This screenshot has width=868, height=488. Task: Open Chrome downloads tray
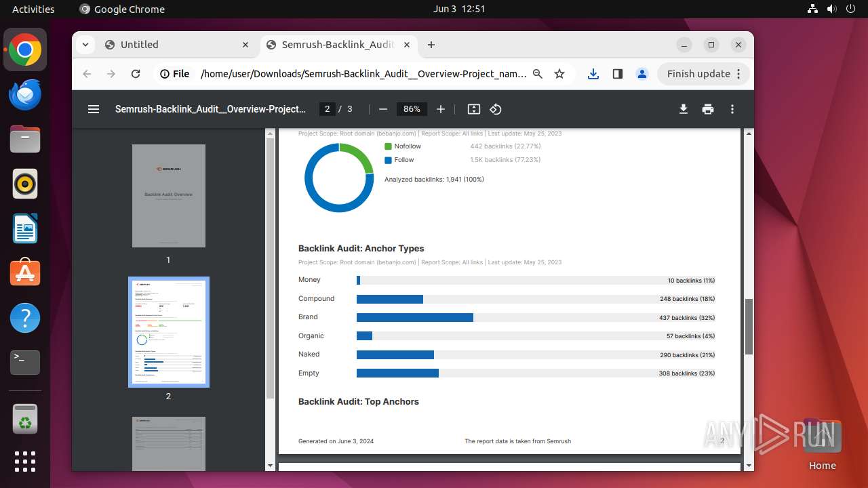(593, 74)
